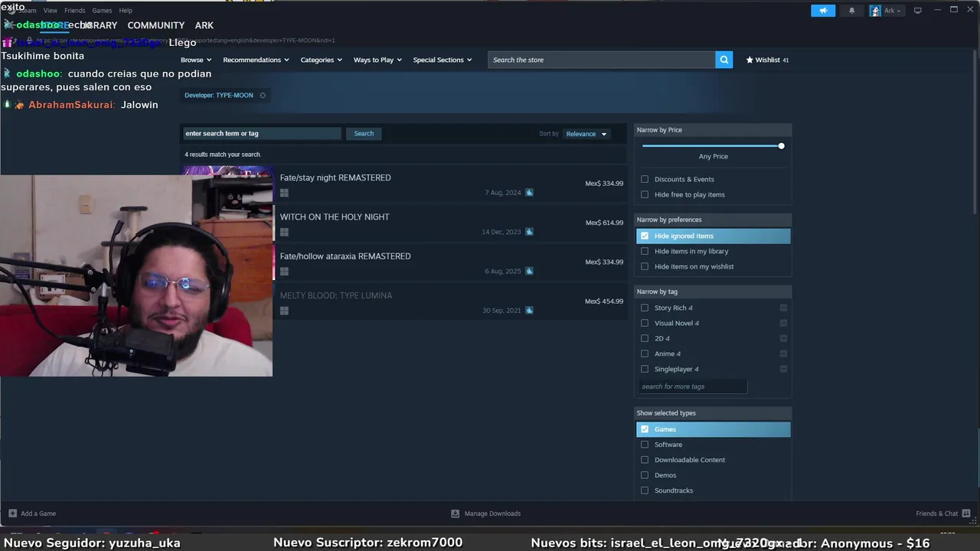Click thumbs-up review icon for Fate/stay night REMASTERED
Viewport: 980px width, 551px height.
tap(529, 193)
